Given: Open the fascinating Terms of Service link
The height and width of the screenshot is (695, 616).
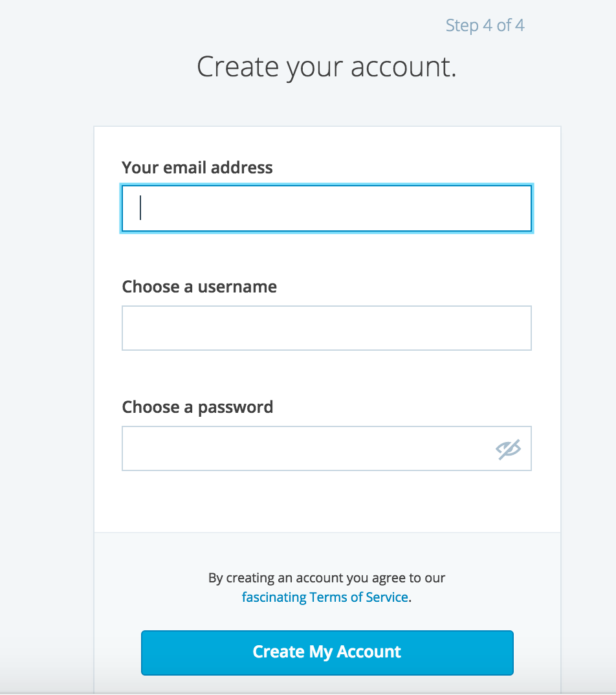Looking at the screenshot, I should coord(325,597).
